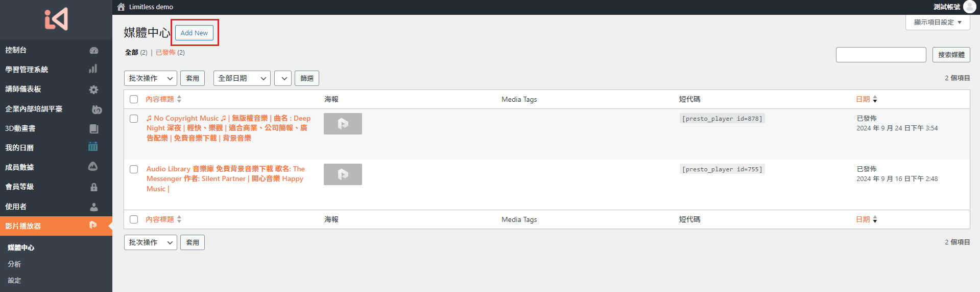This screenshot has height=292, width=980.
Task: Check the box for Audio Library row
Action: [134, 169]
